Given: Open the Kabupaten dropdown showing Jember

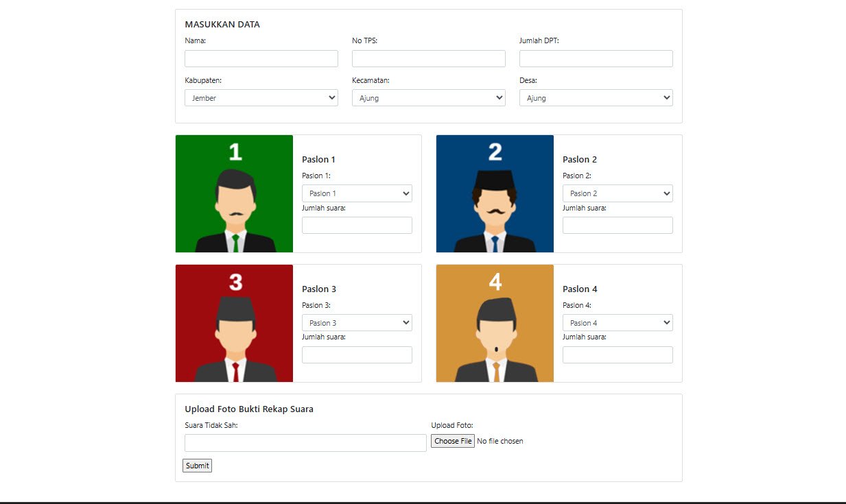Looking at the screenshot, I should coord(261,98).
